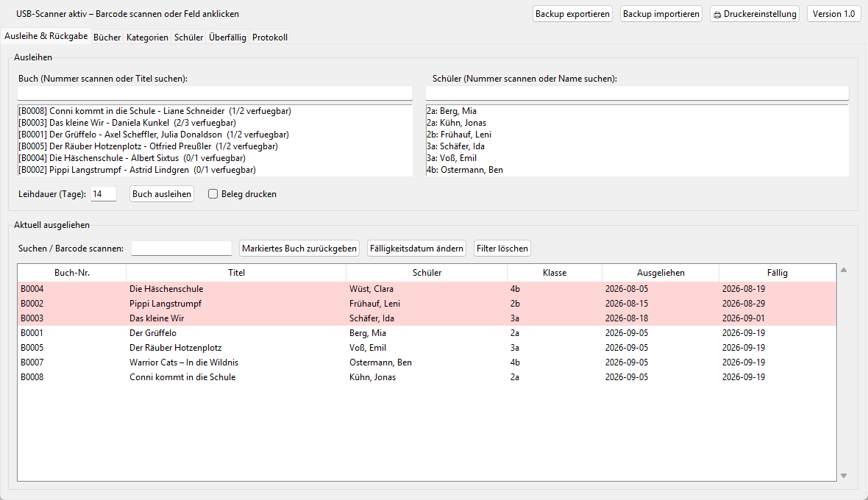Screen dimensions: 868x500
Task: Select loan row of Wüst, Clara
Action: [427, 289]
